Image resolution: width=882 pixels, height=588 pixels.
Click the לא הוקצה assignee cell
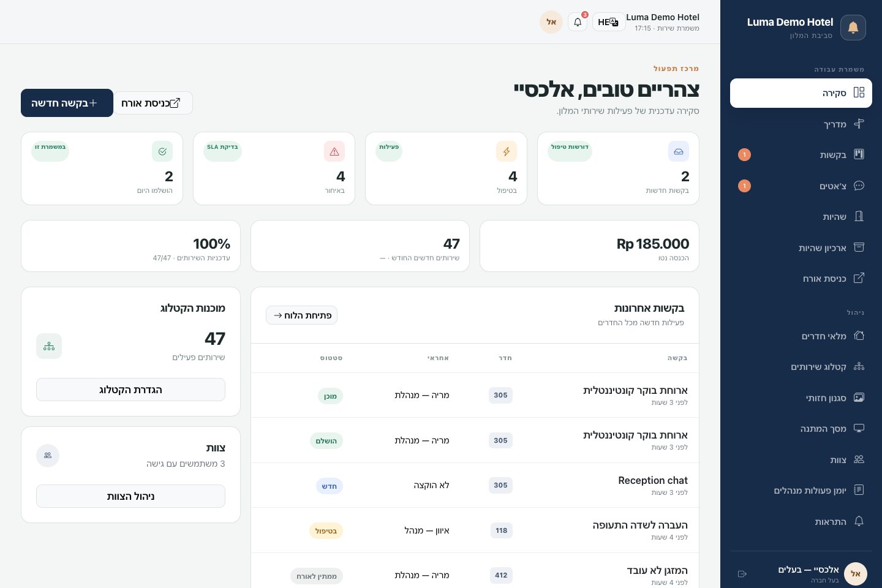coord(431,485)
